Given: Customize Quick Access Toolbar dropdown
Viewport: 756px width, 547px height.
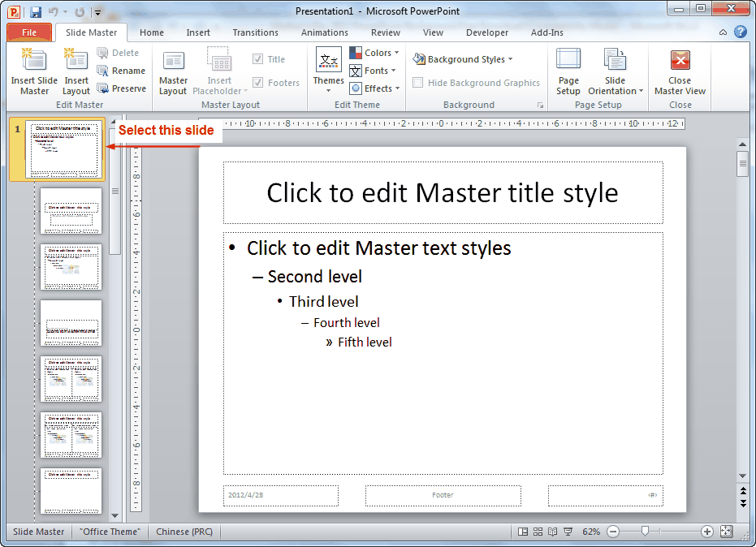Looking at the screenshot, I should 98,12.
